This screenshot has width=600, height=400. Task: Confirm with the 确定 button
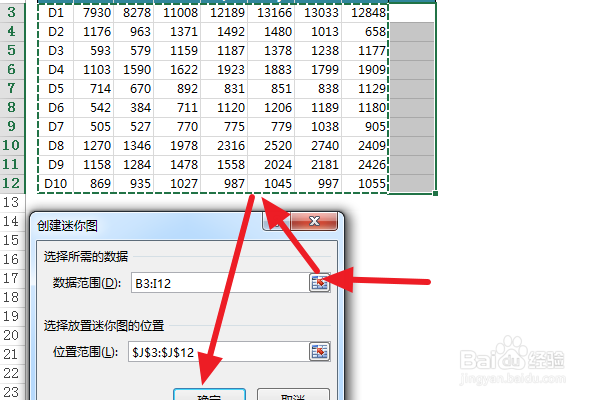click(x=209, y=395)
